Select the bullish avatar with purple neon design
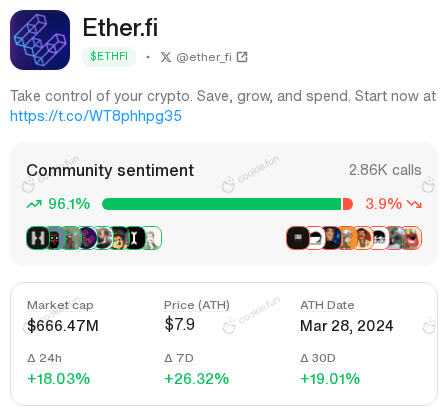 87,238
